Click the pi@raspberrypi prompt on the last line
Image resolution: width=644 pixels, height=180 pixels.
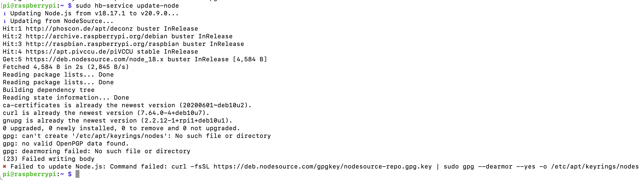29,174
